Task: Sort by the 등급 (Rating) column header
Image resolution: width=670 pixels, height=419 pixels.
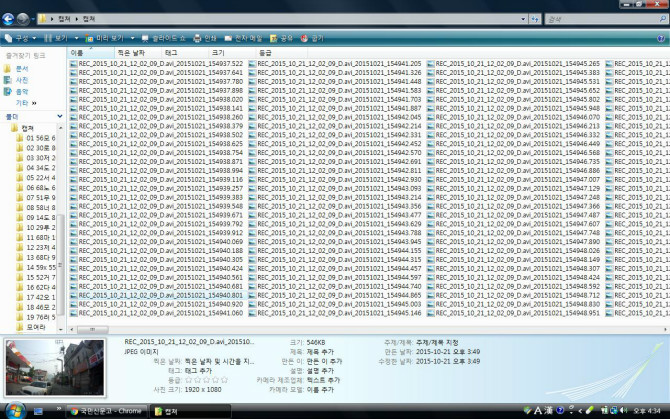Action: tap(281, 53)
